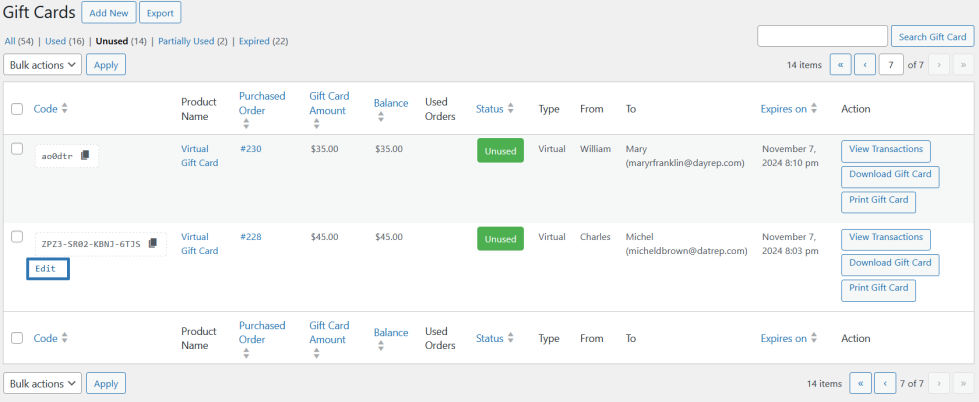Open the top Bulk actions dropdown
This screenshot has height=402, width=979.
point(42,65)
